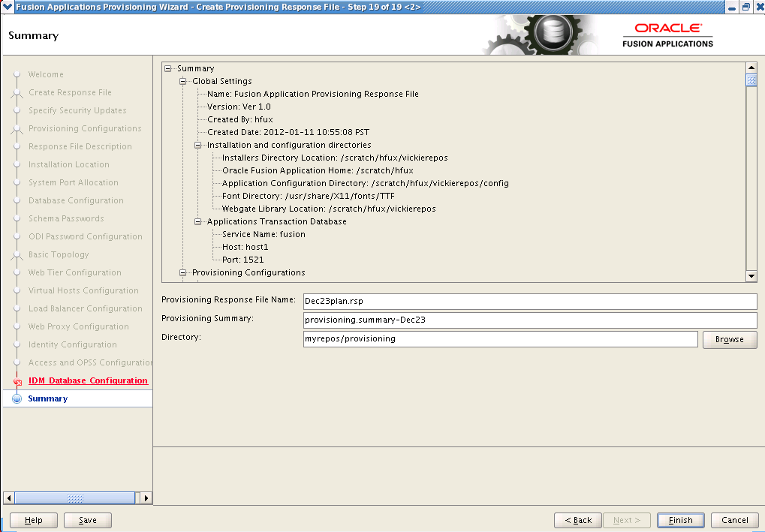Image resolution: width=765 pixels, height=532 pixels.
Task: Select System Port Allocation step
Action: point(73,183)
